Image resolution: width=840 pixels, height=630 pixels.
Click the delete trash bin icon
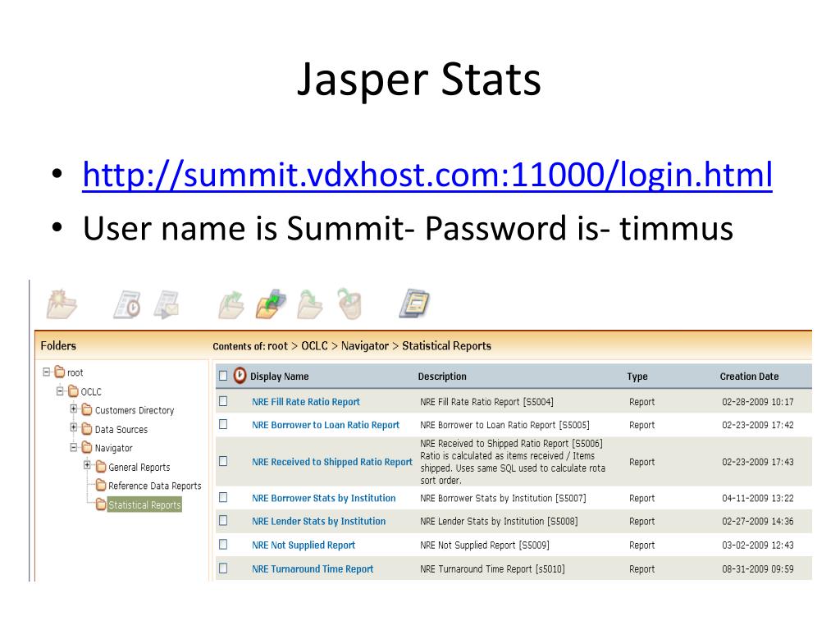(x=349, y=304)
